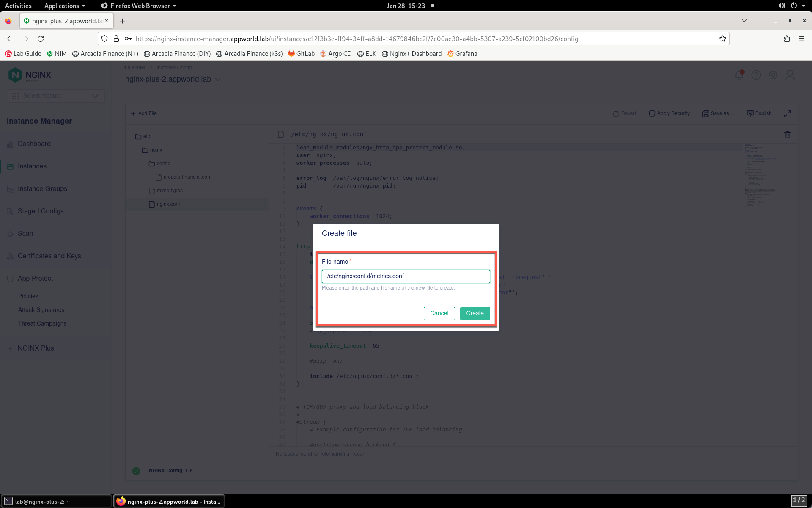Viewport: 812px width, 508px height.
Task: Click the Publish toolbar button
Action: (759, 113)
